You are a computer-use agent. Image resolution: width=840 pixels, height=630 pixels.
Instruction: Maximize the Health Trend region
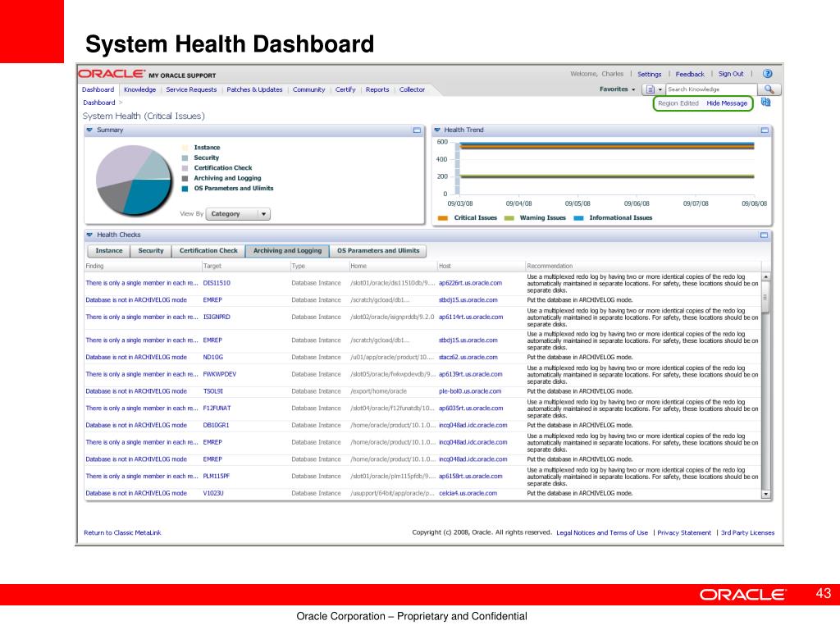point(765,130)
